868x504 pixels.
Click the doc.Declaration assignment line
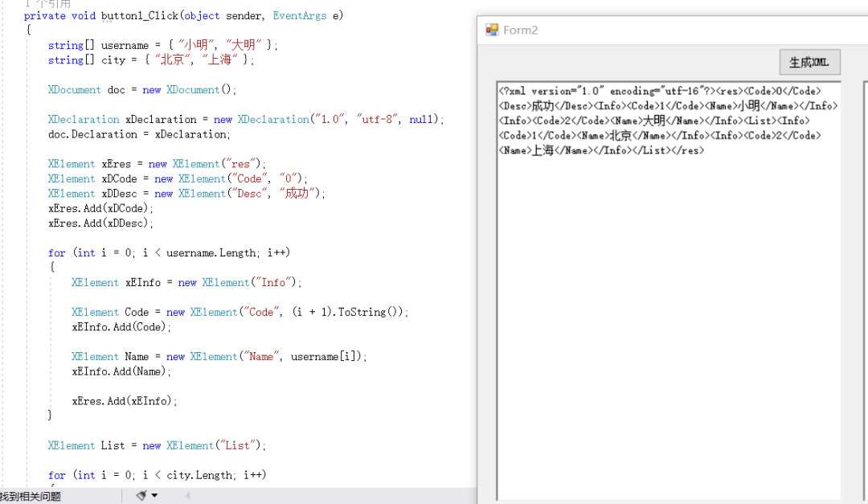(x=138, y=134)
